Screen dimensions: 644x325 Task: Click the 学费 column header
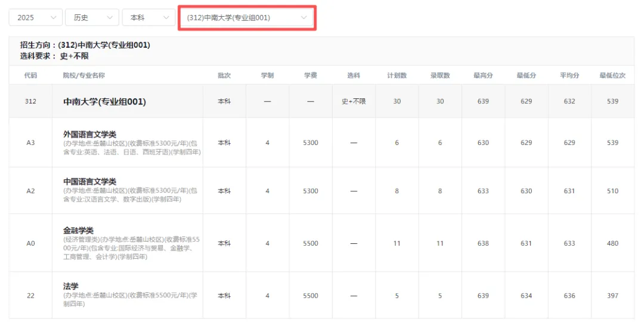(311, 75)
